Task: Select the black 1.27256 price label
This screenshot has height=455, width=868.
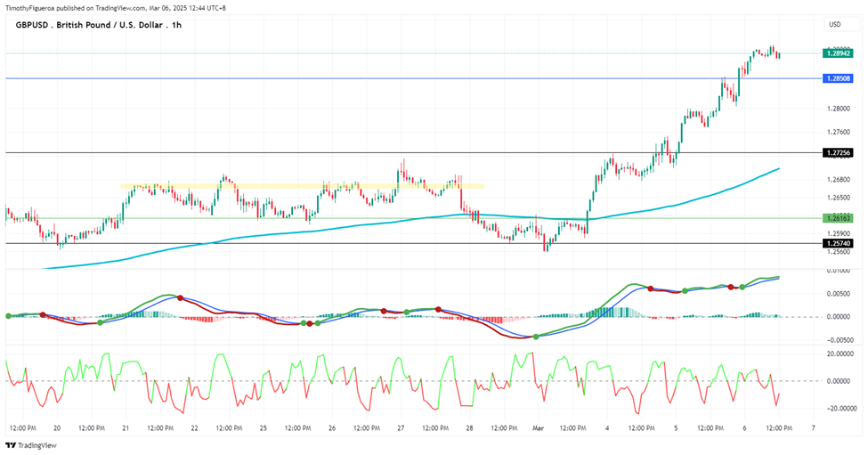Action: point(838,153)
